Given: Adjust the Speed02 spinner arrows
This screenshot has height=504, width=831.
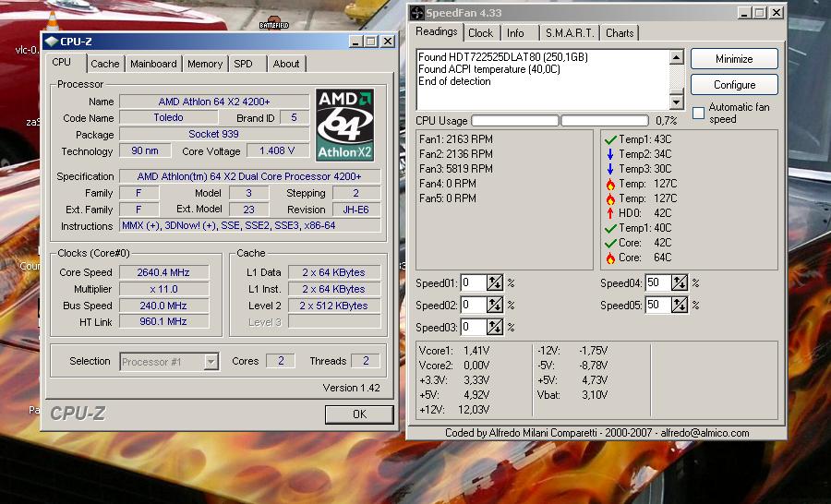Looking at the screenshot, I should 495,306.
